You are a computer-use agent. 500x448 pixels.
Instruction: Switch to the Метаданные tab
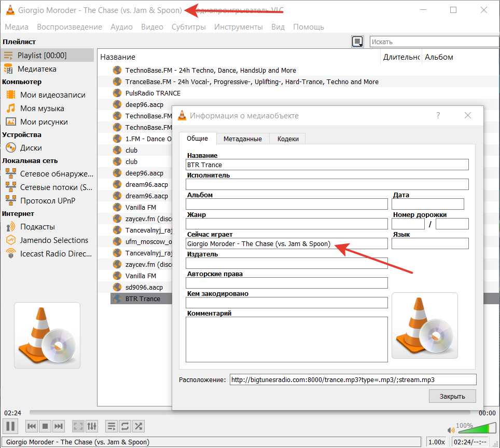coord(243,139)
